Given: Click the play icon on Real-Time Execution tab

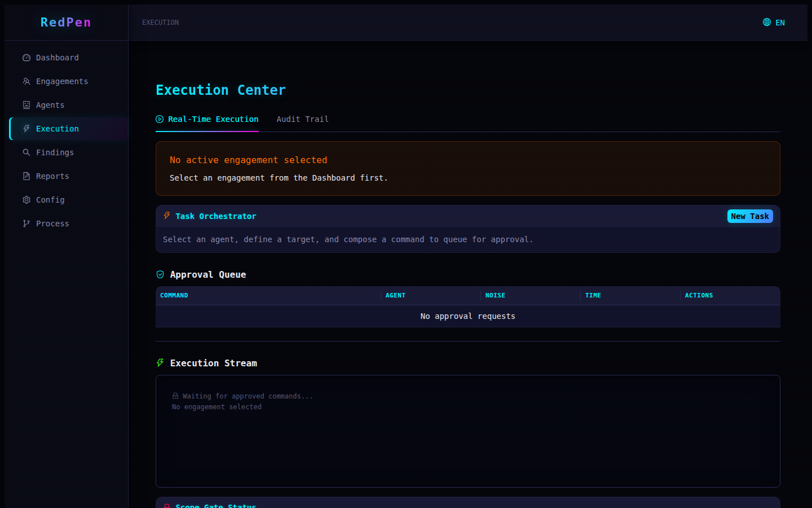Looking at the screenshot, I should click(x=160, y=119).
